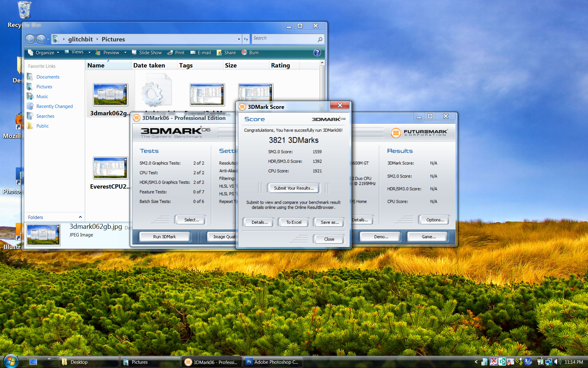Click the Futuremark Corporation logo
Viewport: 588px width, 368px height.
(x=419, y=133)
